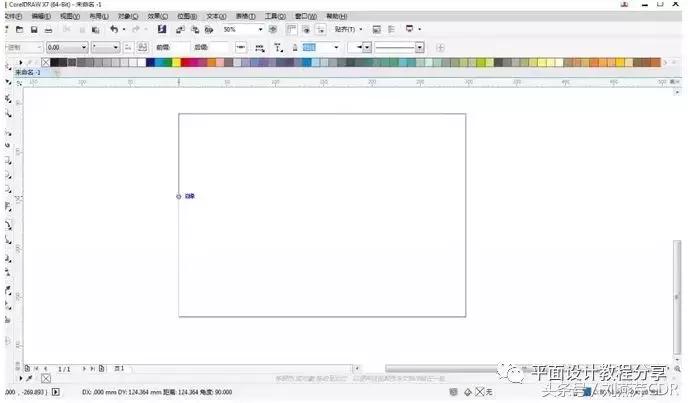Click the Import icon
The height and width of the screenshot is (403, 688).
(x=180, y=29)
